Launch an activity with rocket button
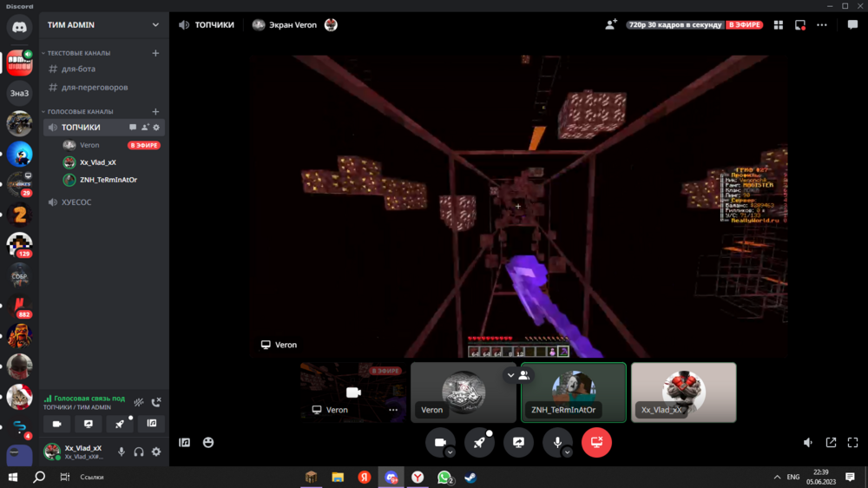 click(479, 442)
